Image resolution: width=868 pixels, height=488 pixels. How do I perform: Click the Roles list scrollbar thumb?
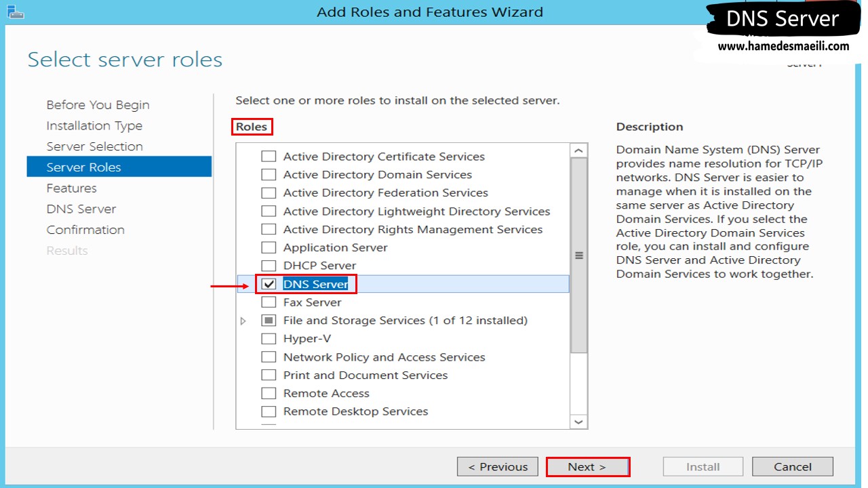578,256
